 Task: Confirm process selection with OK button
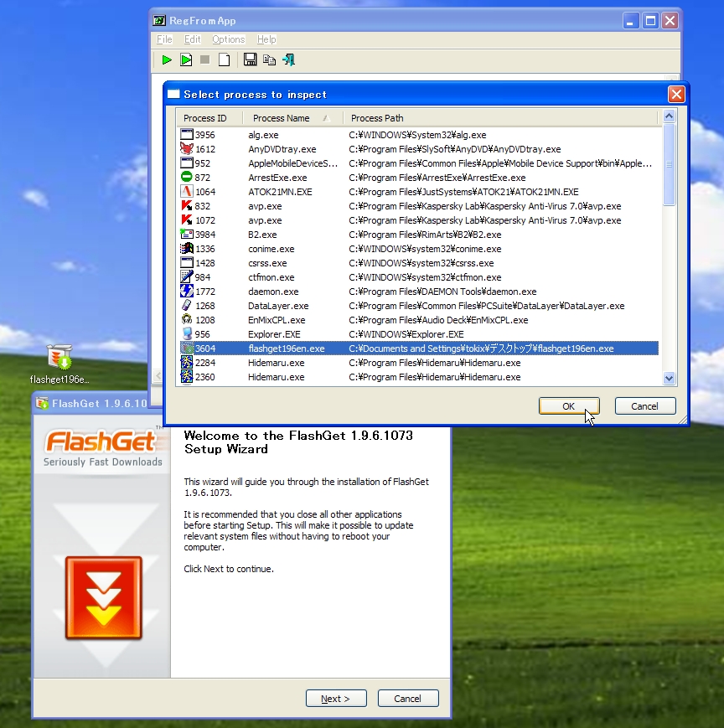[569, 406]
